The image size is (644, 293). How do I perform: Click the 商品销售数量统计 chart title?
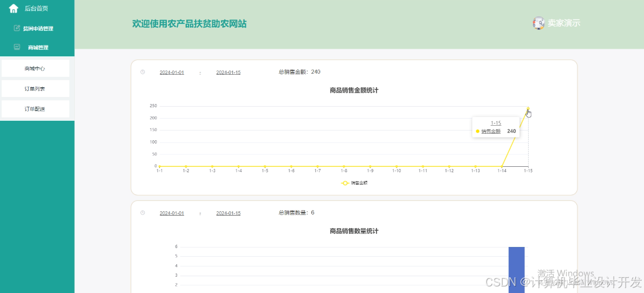(x=354, y=231)
